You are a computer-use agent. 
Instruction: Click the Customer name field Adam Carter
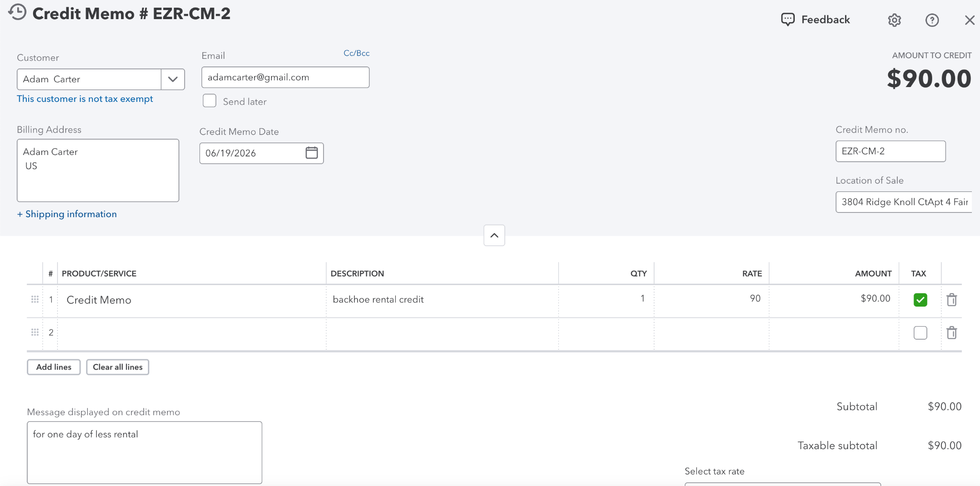[89, 79]
